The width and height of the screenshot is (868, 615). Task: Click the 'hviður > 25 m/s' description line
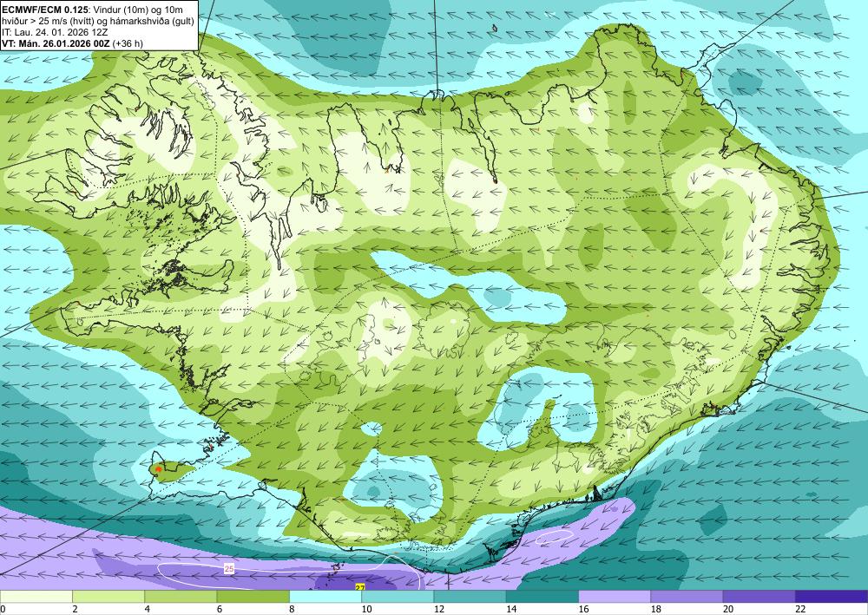pyautogui.click(x=98, y=21)
